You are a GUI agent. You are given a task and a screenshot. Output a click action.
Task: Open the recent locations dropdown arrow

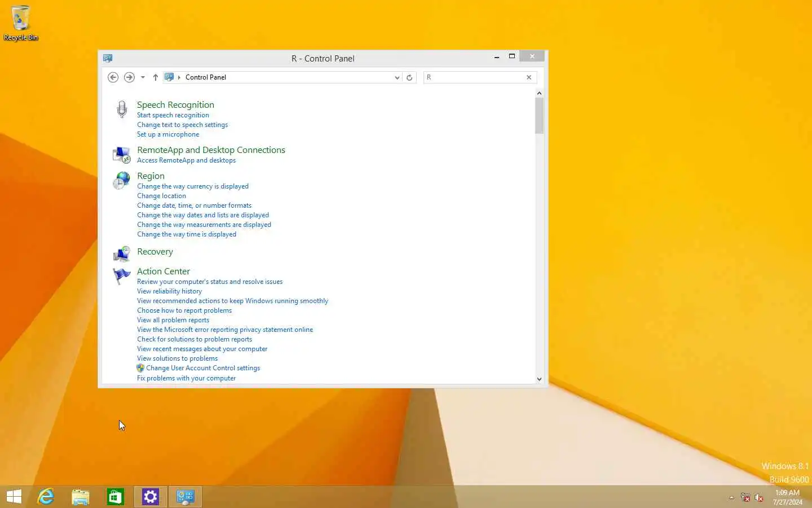coord(143,77)
